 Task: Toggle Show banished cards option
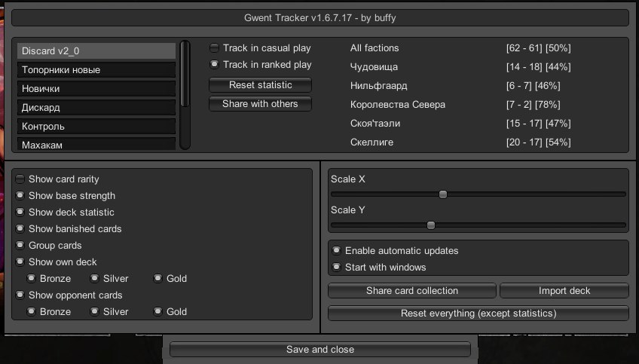coord(20,229)
